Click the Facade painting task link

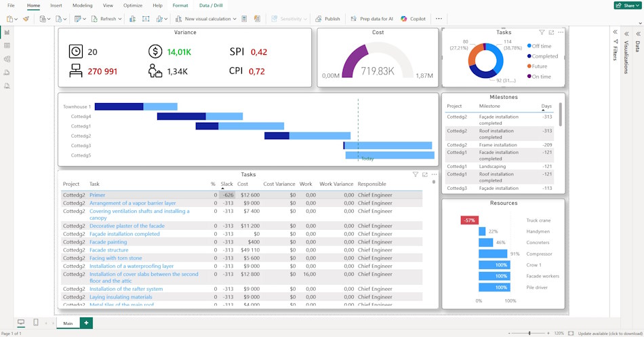pos(108,242)
